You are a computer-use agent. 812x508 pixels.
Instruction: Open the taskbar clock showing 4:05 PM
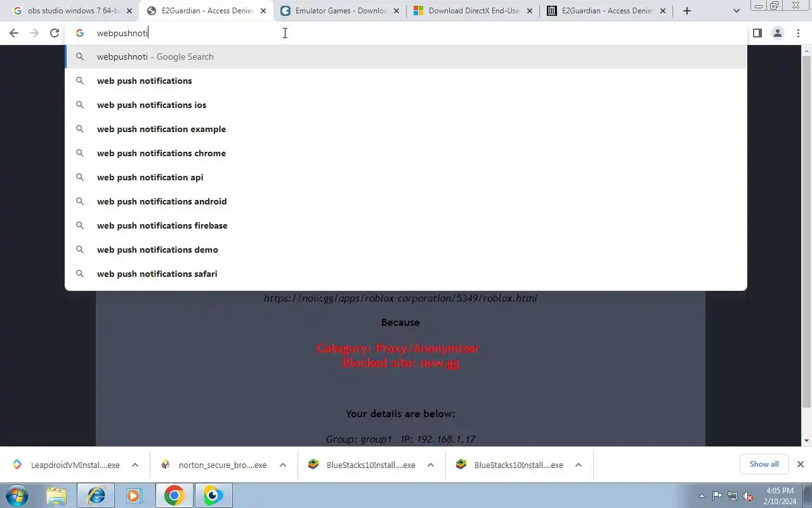[780, 496]
